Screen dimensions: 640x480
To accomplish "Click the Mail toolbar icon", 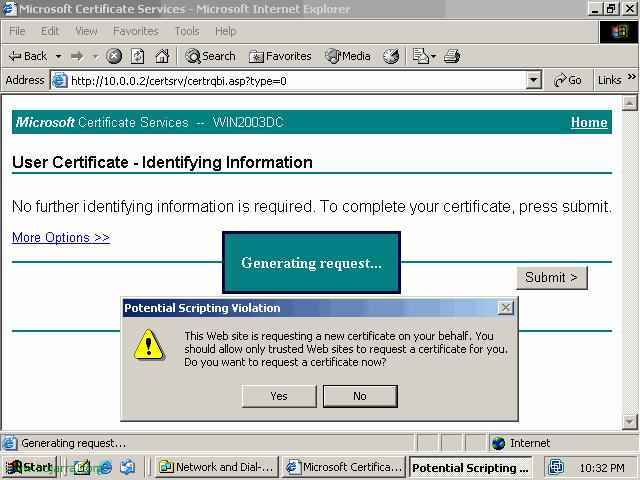I will pos(420,56).
